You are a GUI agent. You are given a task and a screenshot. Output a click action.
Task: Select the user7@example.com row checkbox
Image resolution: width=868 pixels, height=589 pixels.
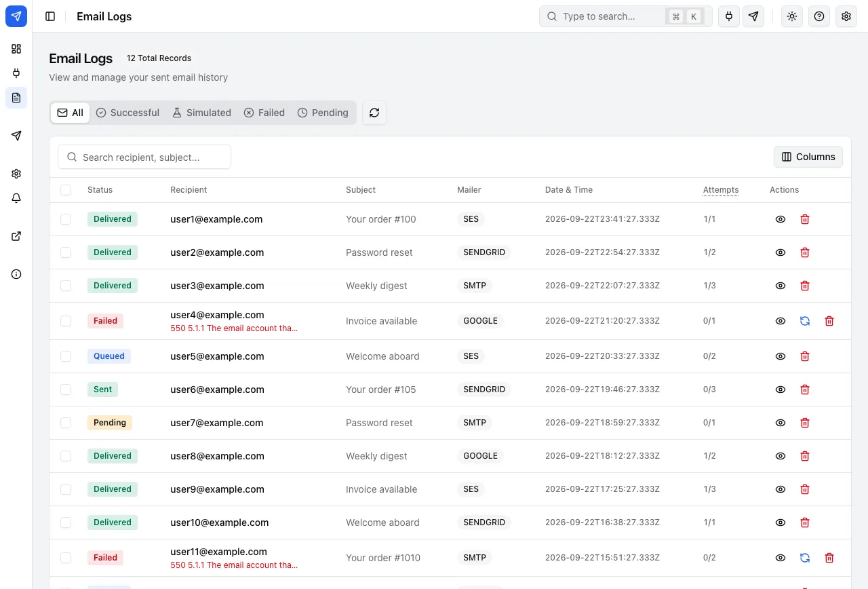66,423
